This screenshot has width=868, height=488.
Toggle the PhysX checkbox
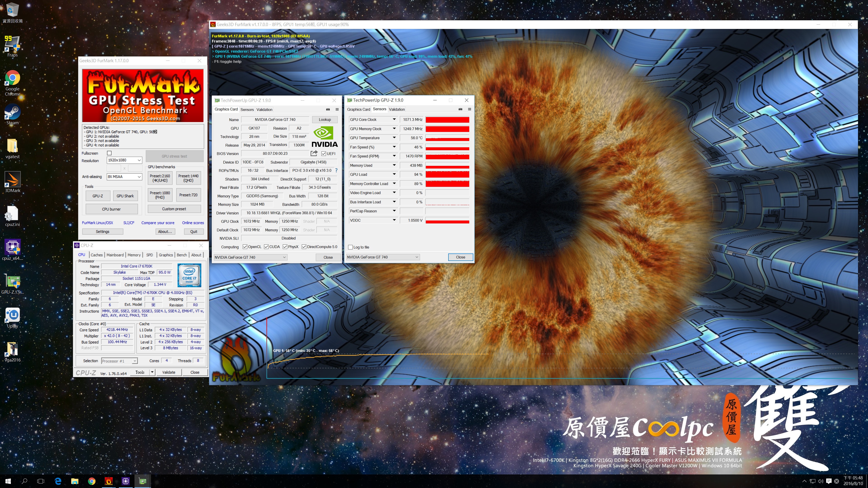pos(285,247)
